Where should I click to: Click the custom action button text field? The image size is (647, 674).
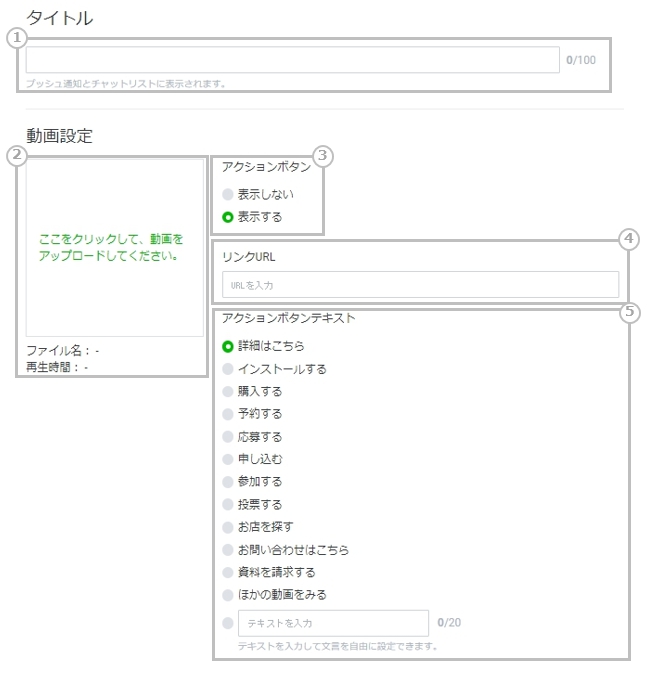[x=333, y=623]
